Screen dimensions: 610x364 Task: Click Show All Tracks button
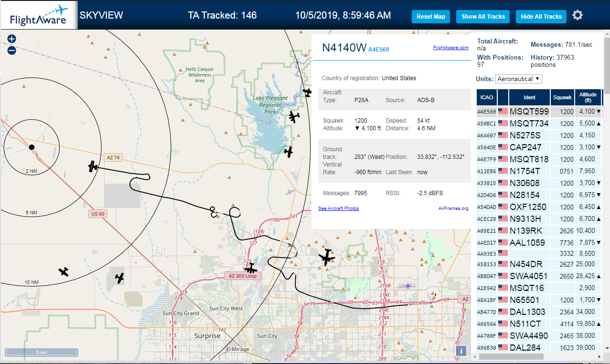(x=483, y=17)
